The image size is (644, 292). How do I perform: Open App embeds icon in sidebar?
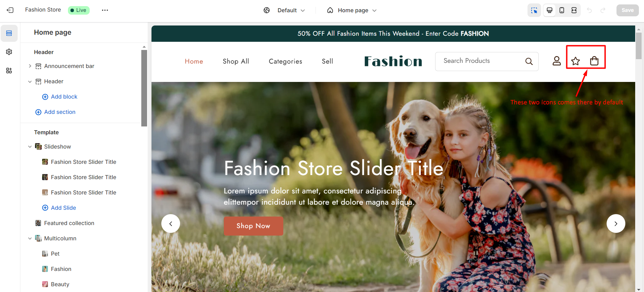click(x=9, y=70)
